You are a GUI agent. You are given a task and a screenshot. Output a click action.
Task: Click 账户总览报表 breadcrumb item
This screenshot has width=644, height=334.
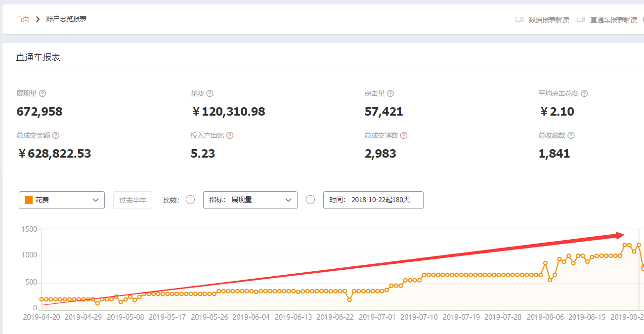(66, 19)
